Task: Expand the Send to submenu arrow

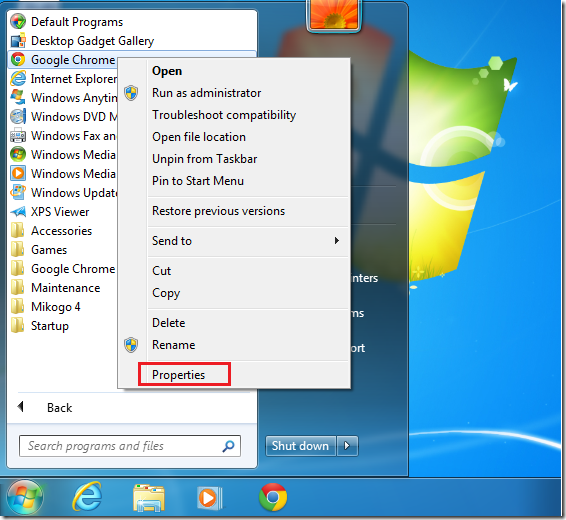Action: point(337,241)
